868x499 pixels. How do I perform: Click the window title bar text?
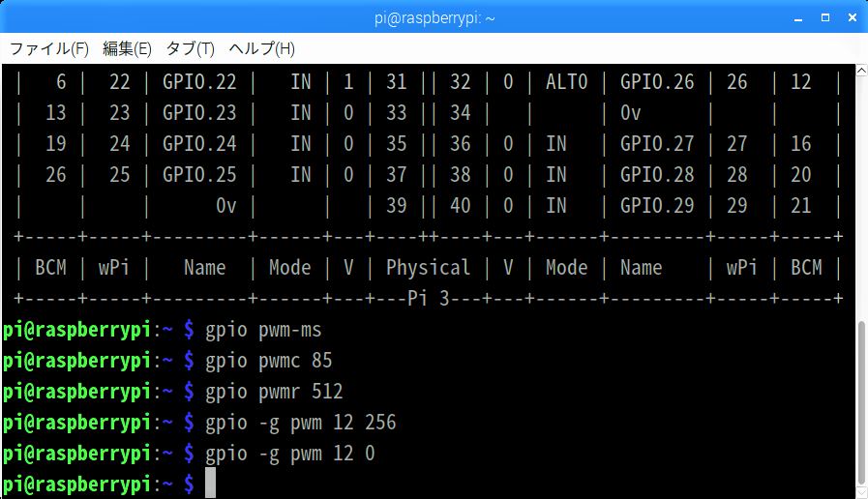434,17
